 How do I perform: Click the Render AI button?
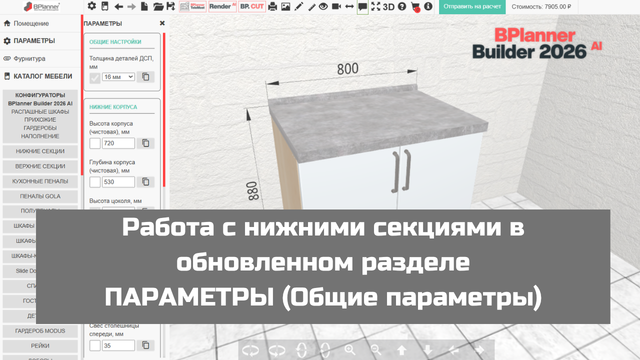pos(222,7)
